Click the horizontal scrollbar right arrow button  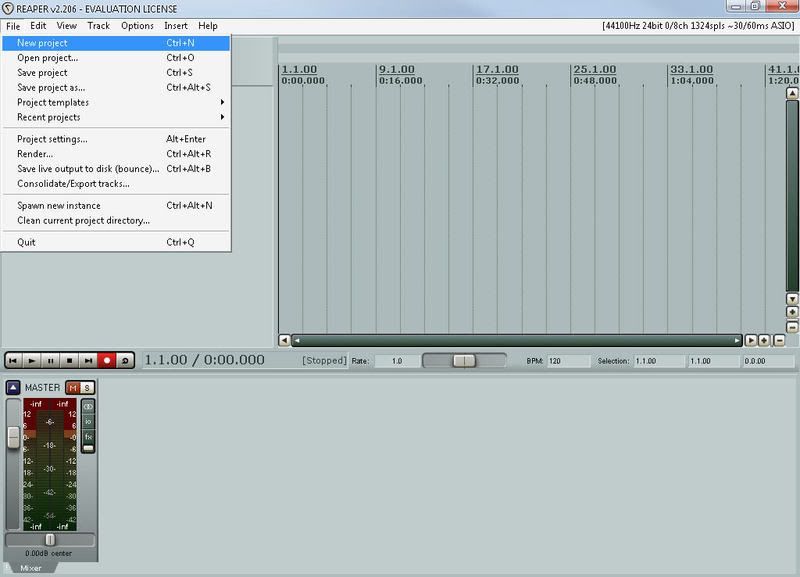pos(751,340)
